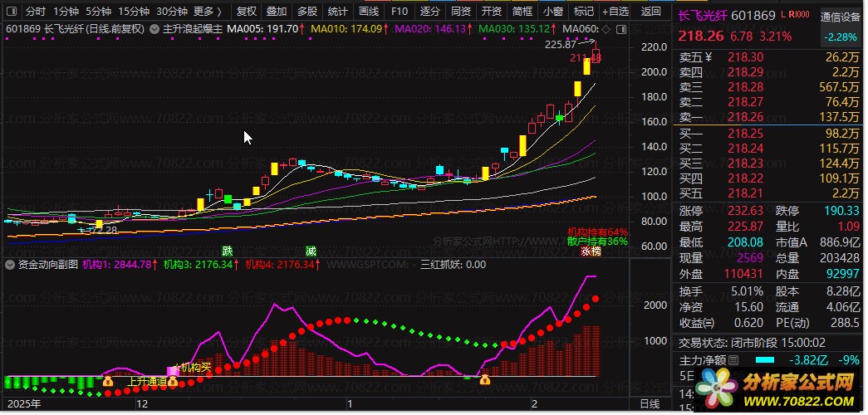Click the 最低 value 208.08
Screen dimensions: 868x415
(744, 242)
